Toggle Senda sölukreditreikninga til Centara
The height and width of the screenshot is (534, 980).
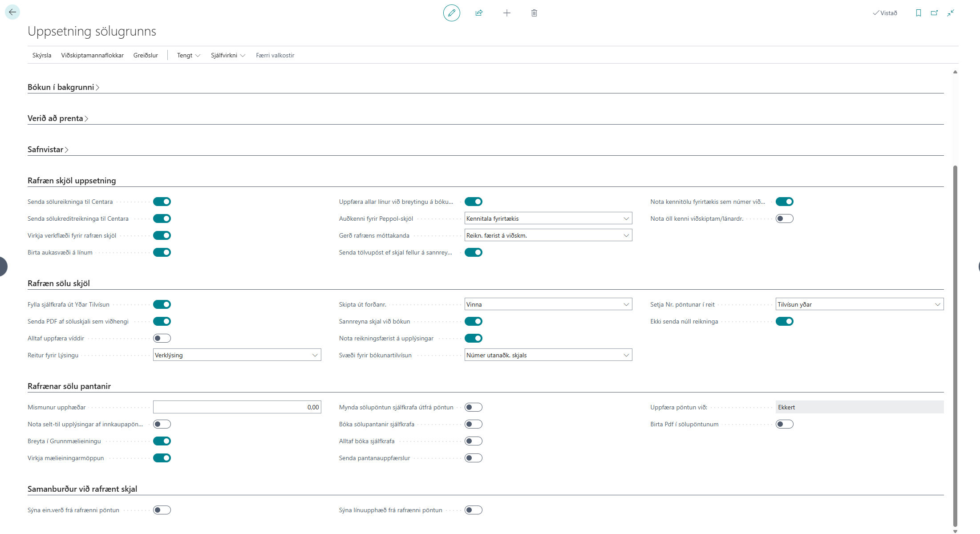tap(162, 218)
